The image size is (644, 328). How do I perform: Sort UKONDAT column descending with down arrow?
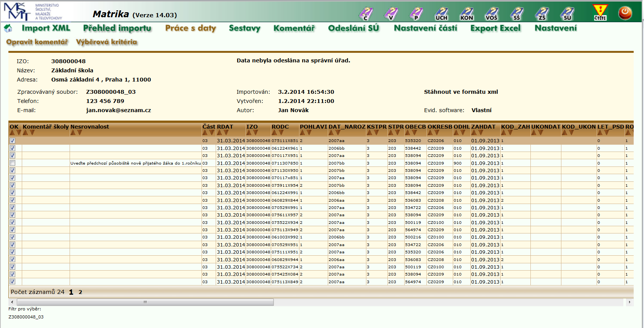point(540,132)
